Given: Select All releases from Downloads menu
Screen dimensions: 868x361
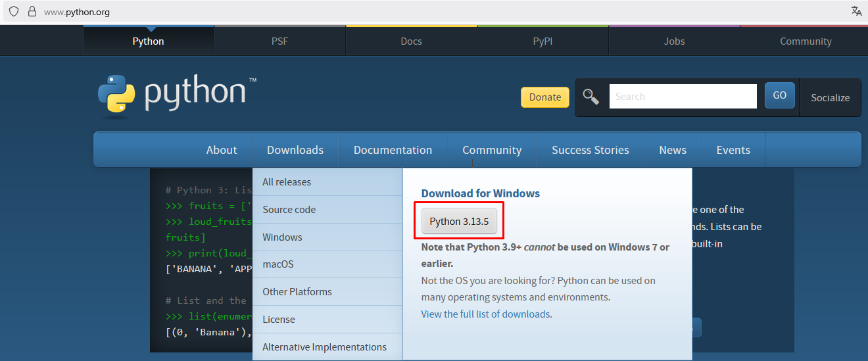Looking at the screenshot, I should (287, 182).
